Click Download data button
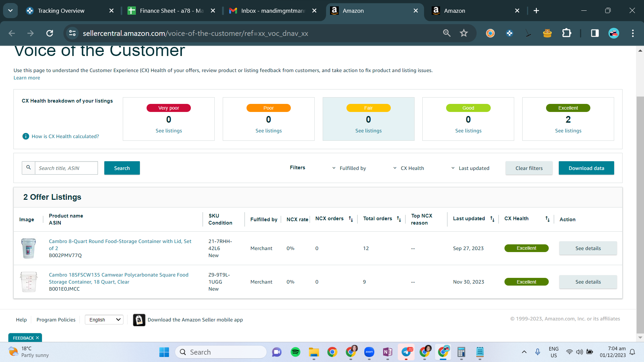This screenshot has width=644, height=362. click(x=586, y=168)
